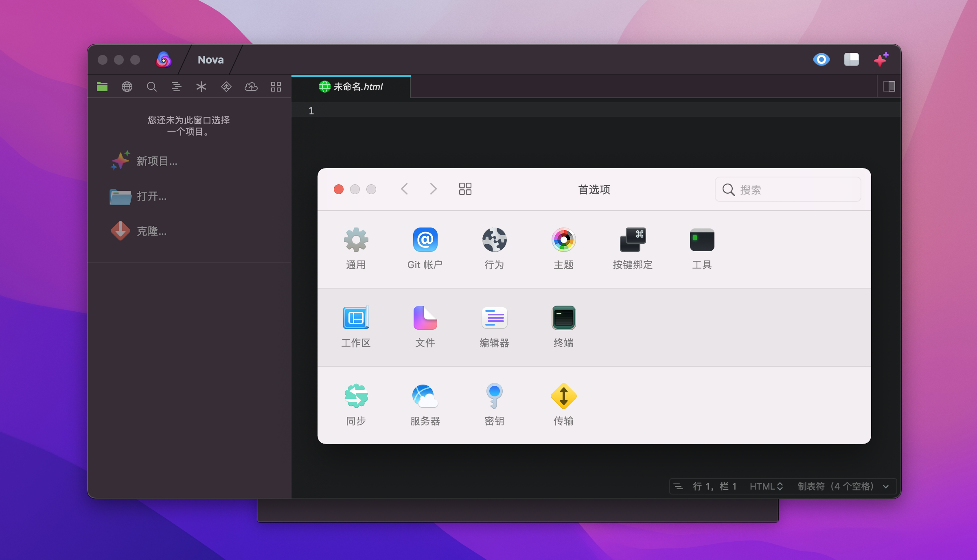Open the HTML syntax language dropdown
This screenshot has width=977, height=560.
[x=766, y=486]
